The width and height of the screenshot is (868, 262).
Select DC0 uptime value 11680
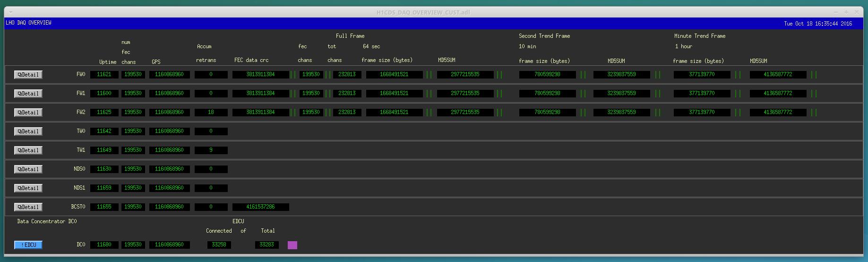[x=104, y=245]
